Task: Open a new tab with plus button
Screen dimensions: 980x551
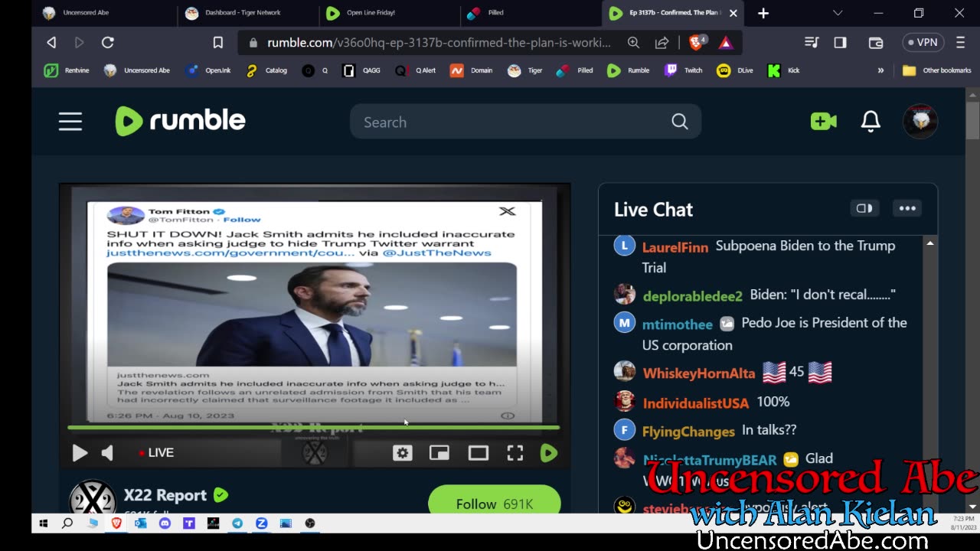Action: tap(763, 13)
